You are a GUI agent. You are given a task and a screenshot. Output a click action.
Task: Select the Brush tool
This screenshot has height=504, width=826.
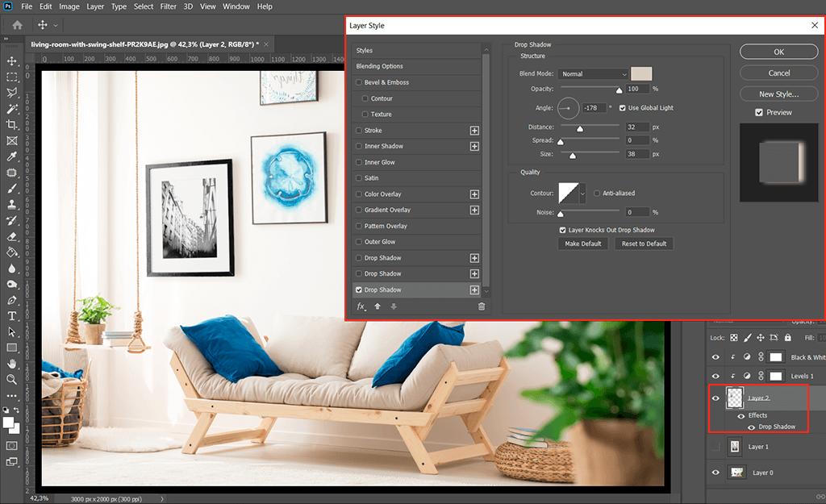tap(11, 189)
